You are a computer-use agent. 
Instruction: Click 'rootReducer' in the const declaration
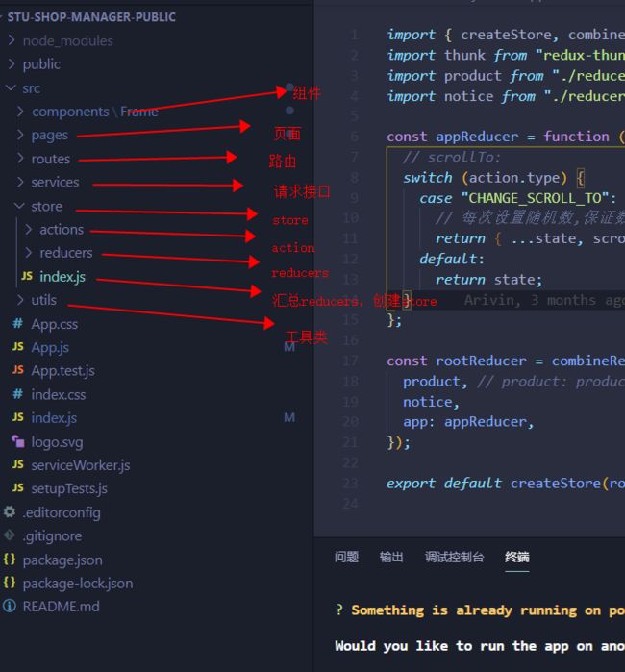coord(481,361)
